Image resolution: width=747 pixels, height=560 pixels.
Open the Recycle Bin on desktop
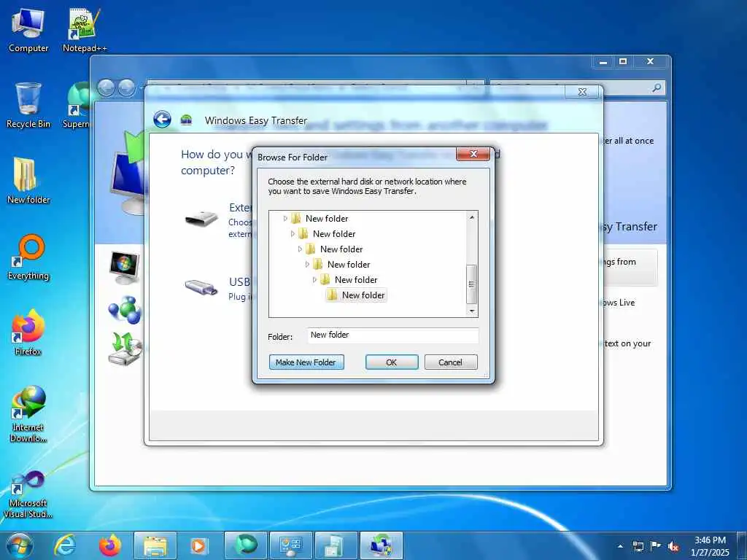tap(28, 105)
